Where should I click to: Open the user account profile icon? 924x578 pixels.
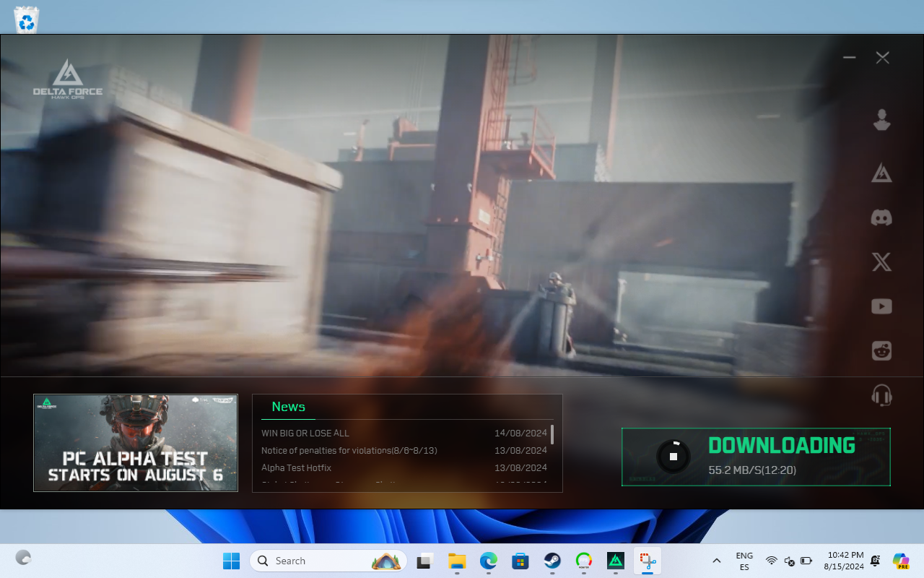coord(881,120)
